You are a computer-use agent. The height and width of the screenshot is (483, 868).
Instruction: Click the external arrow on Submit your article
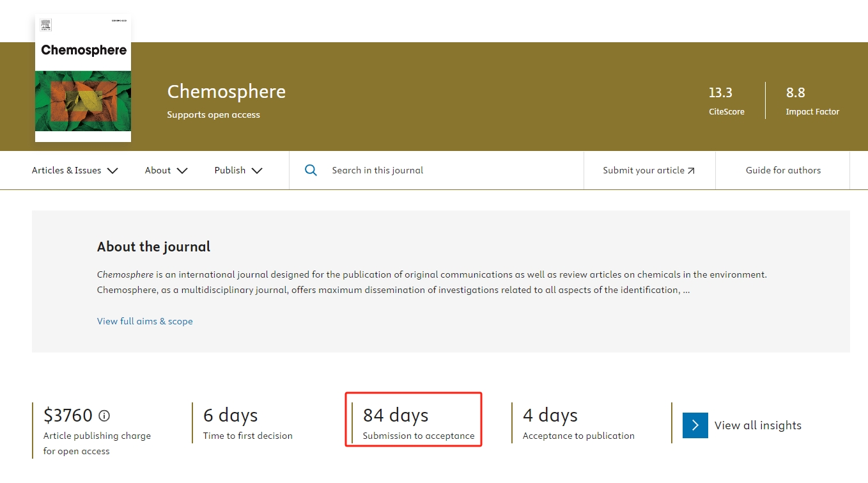point(691,171)
